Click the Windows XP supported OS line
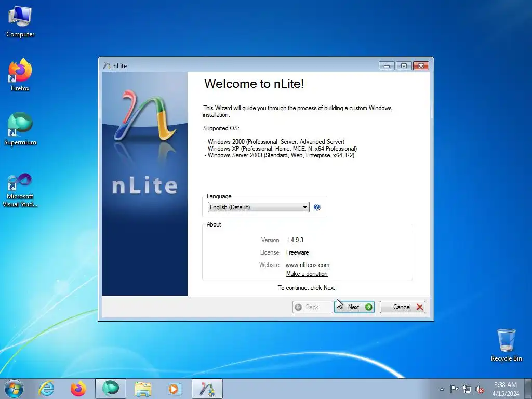 coord(281,149)
